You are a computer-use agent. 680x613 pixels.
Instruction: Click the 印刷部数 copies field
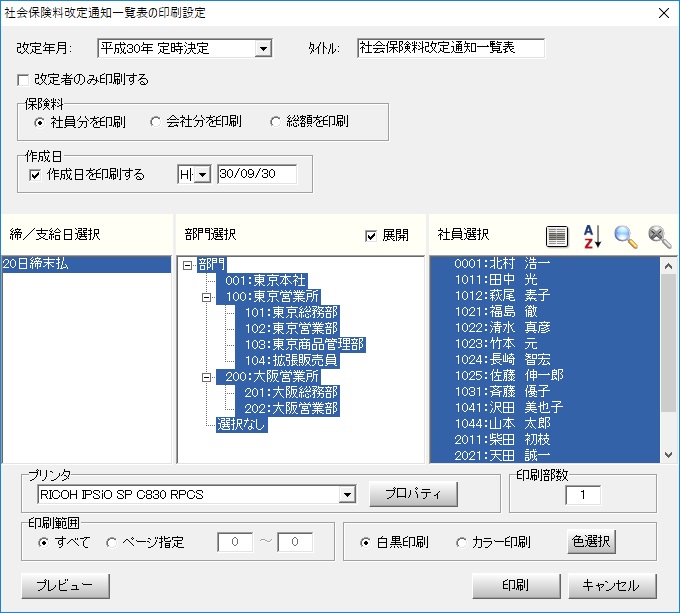click(583, 495)
